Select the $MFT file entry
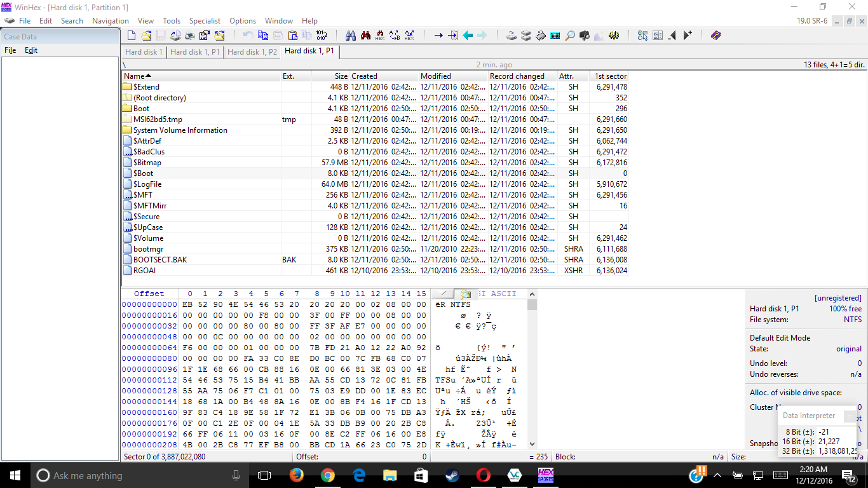 (375, 195)
